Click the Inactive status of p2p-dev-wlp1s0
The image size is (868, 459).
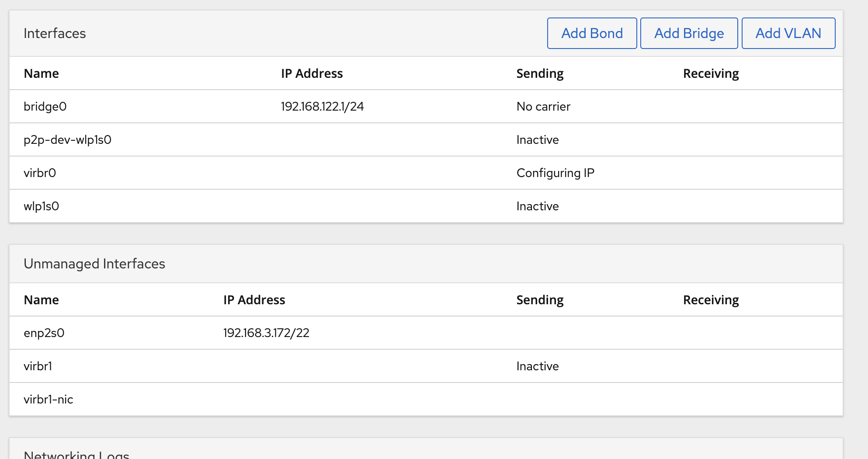(x=538, y=139)
